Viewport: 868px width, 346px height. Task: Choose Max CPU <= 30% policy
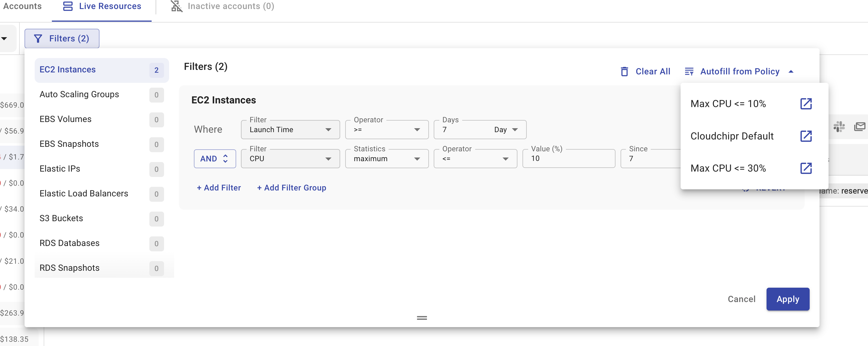pos(728,168)
